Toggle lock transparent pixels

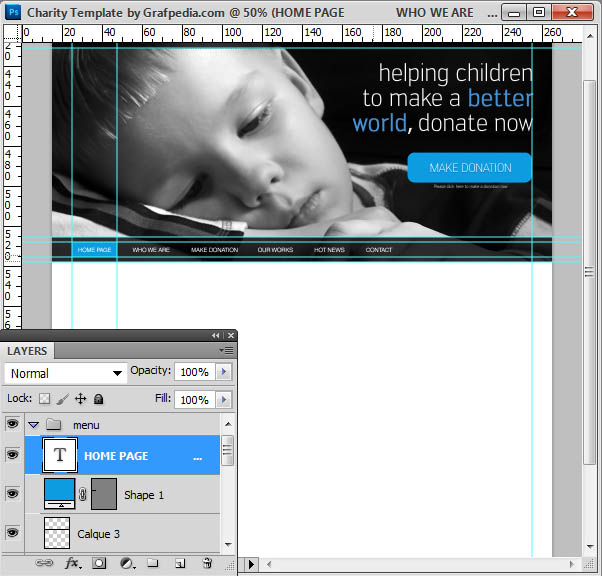45,399
